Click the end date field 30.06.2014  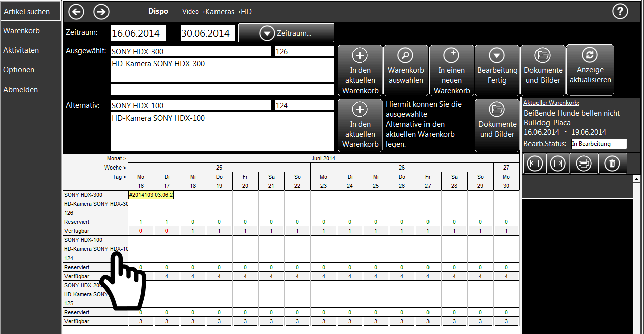click(208, 33)
